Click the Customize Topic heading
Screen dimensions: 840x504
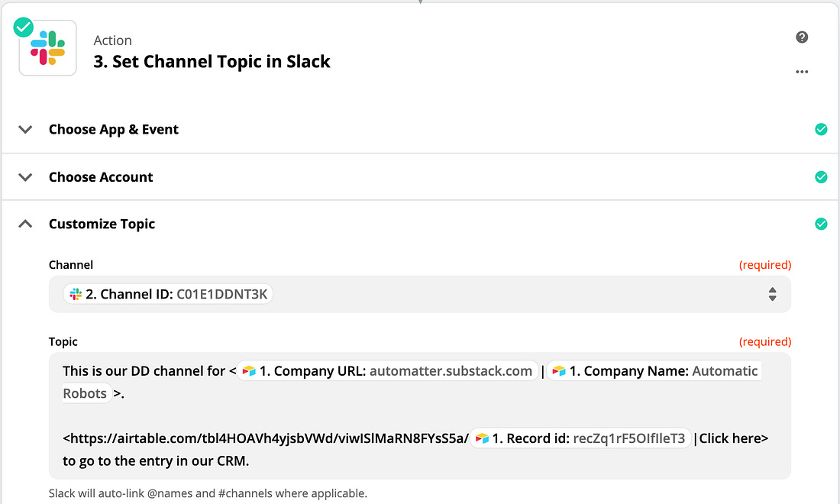(102, 224)
